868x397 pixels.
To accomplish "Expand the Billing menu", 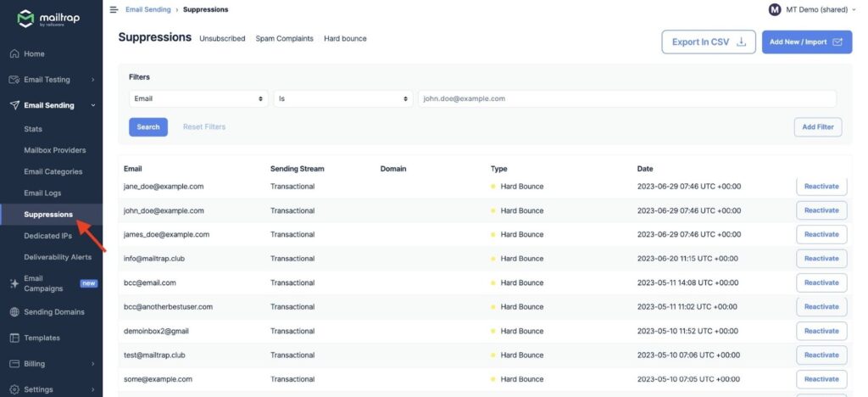I will pyautogui.click(x=92, y=364).
